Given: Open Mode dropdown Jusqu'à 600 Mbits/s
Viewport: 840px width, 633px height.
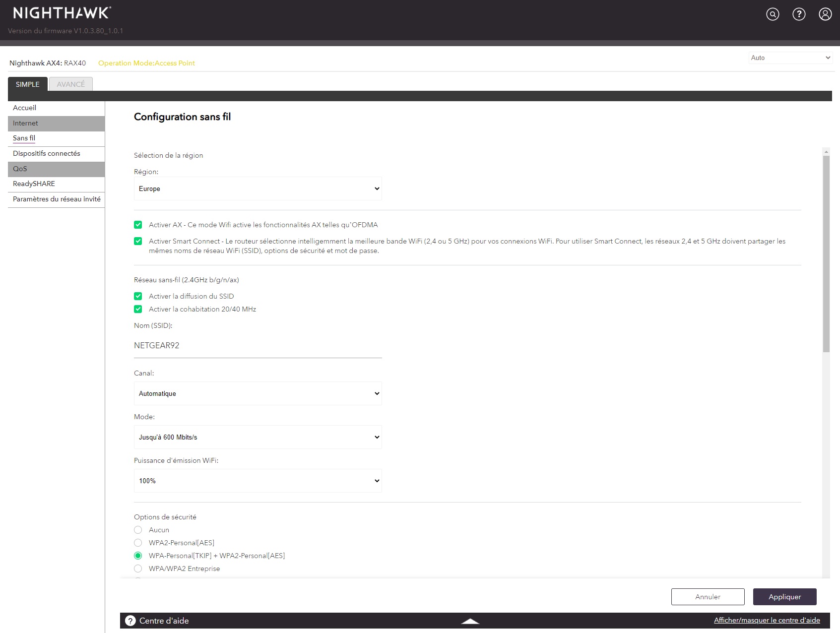Looking at the screenshot, I should [258, 437].
